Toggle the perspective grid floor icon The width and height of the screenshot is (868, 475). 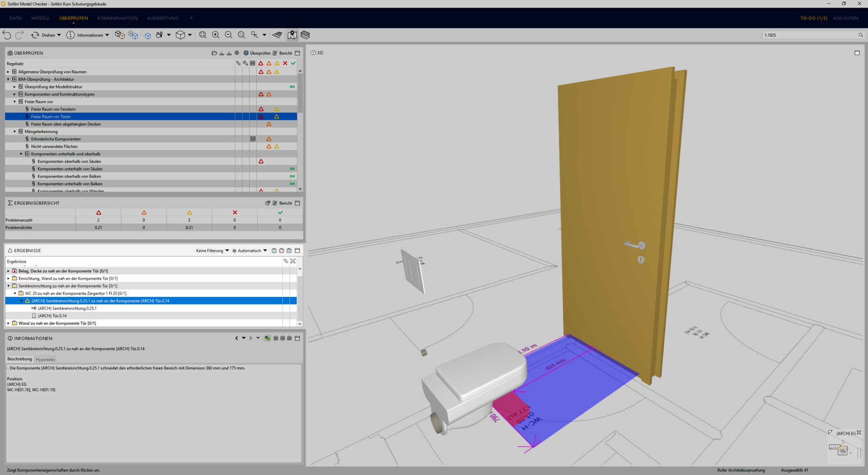click(277, 35)
